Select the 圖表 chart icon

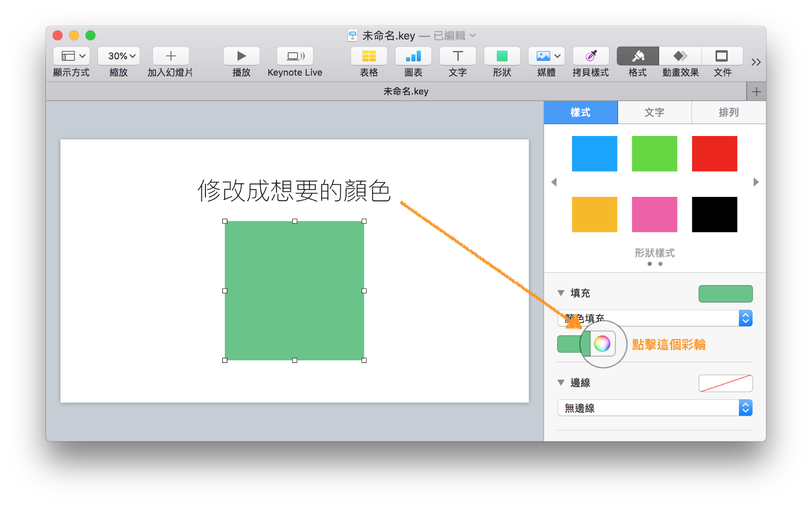(413, 56)
